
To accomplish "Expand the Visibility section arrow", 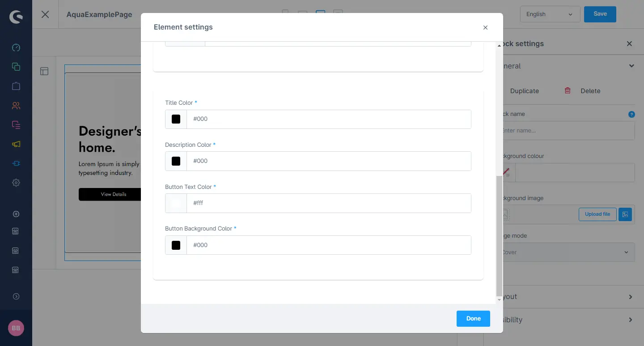I will (631, 320).
